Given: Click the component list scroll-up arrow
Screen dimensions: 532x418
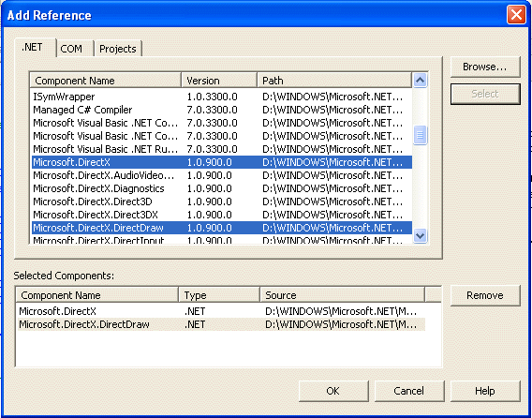Looking at the screenshot, I should (420, 81).
